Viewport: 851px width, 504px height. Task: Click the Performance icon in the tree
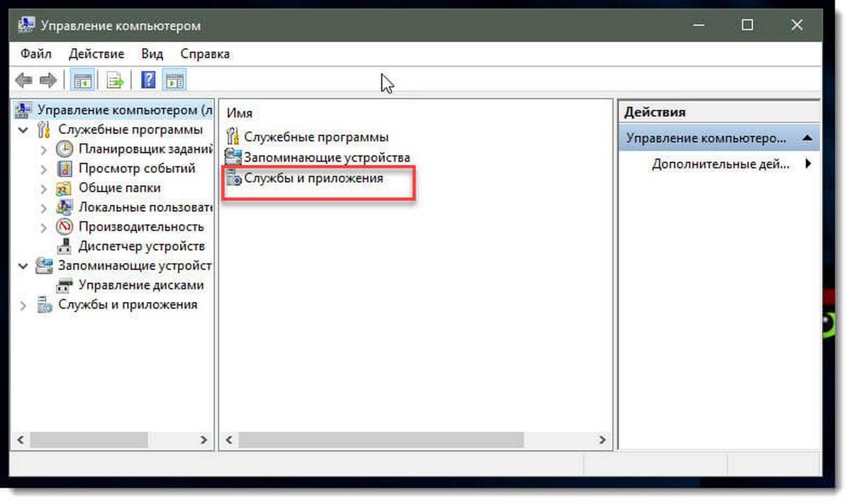pyautogui.click(x=65, y=227)
